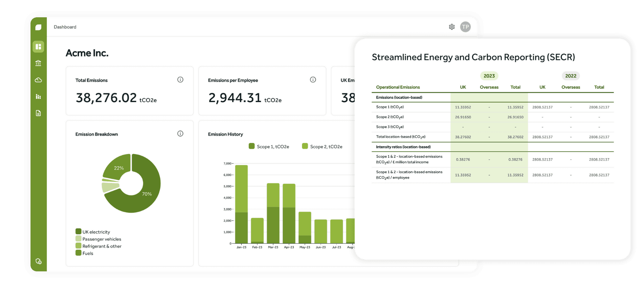Click the 2,944.31 emissions per employee value
644x289 pixels.
235,98
